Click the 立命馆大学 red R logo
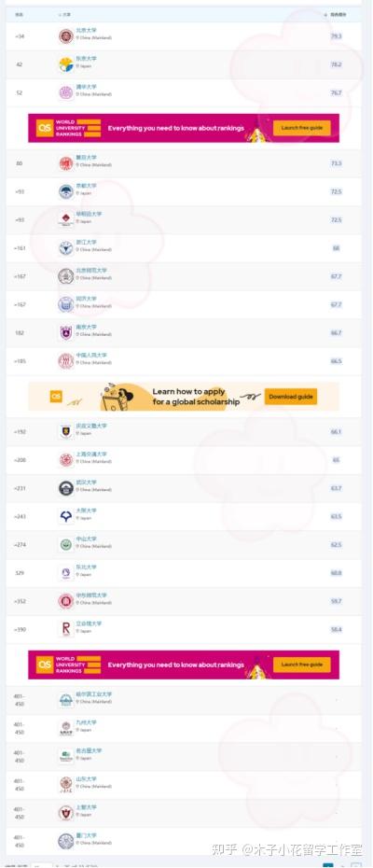 66,629
